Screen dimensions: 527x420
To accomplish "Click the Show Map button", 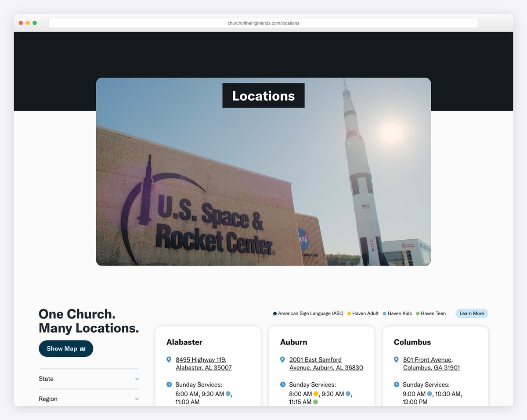I will [x=66, y=348].
